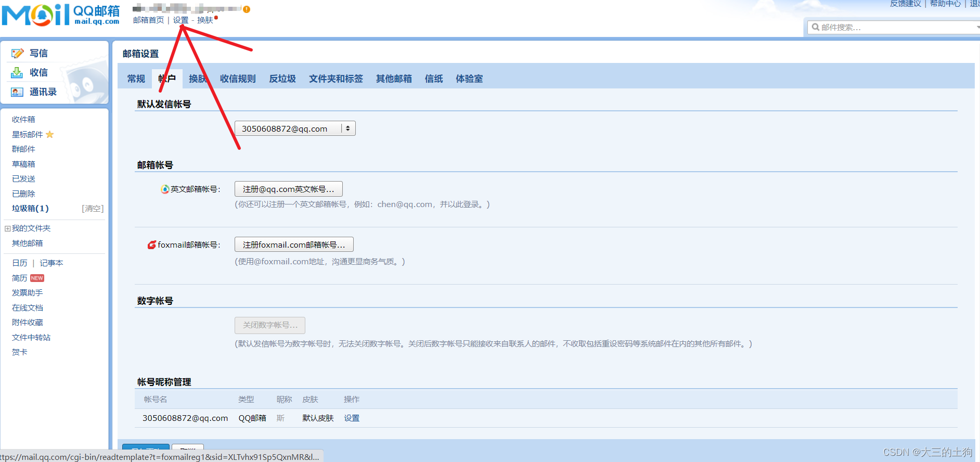Click the foxmail red logo icon
Image resolution: width=980 pixels, height=462 pixels.
[152, 245]
